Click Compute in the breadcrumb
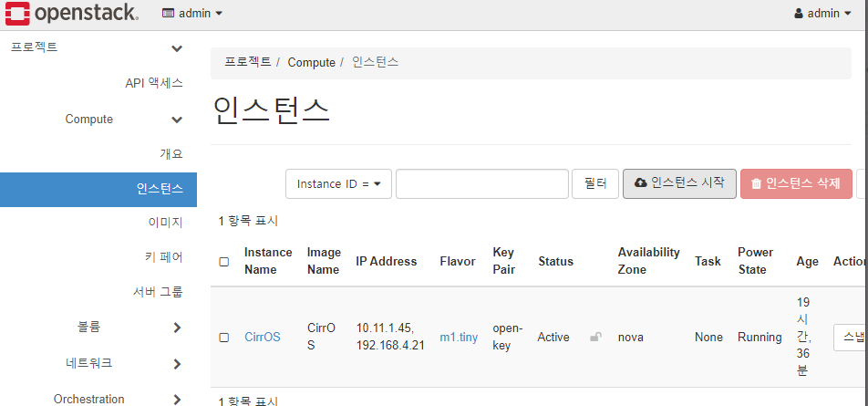This screenshot has height=406, width=868. [311, 63]
